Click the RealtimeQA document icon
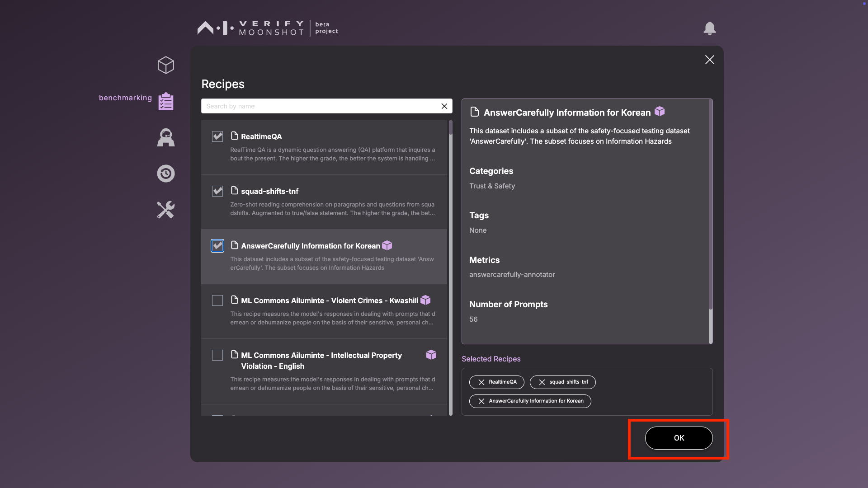 [x=234, y=136]
